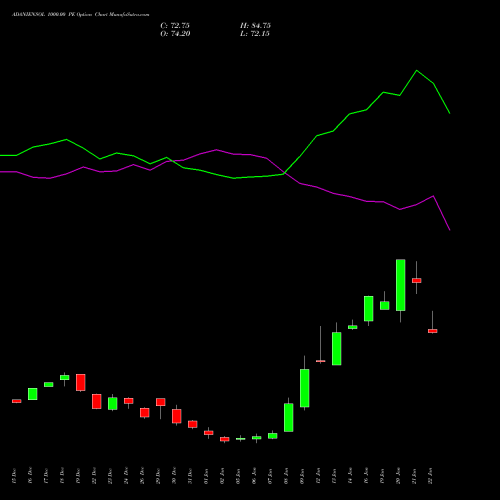Click the tall green candle above 20 Jan
The image size is (500, 500).
point(401,285)
